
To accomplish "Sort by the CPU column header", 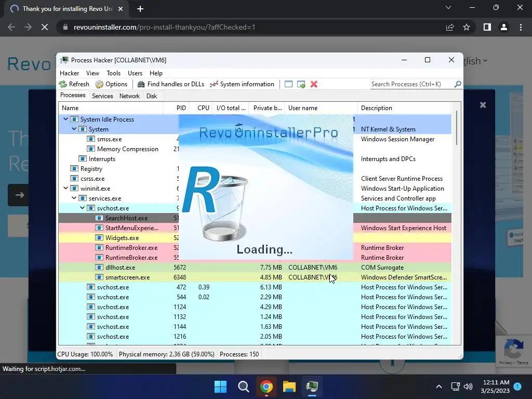I will 201,108.
